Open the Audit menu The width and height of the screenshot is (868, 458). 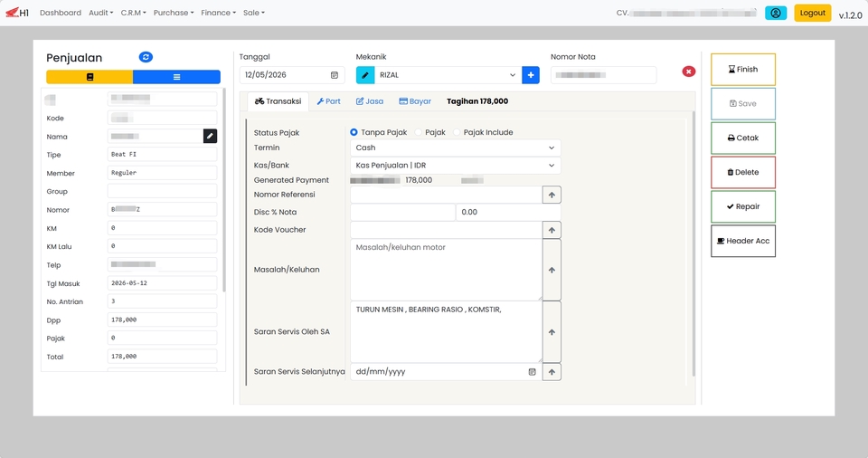tap(100, 12)
